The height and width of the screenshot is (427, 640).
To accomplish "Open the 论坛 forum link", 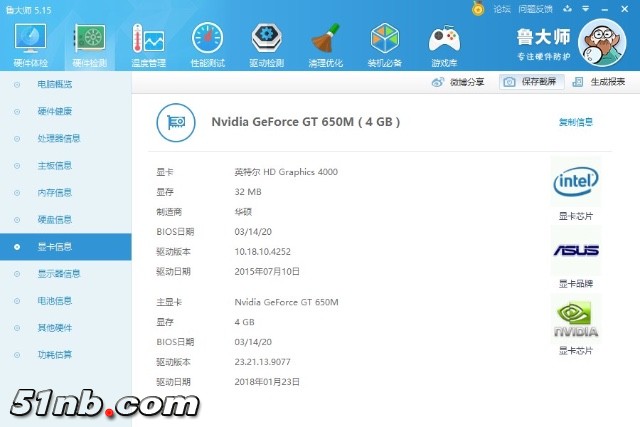I will point(502,9).
